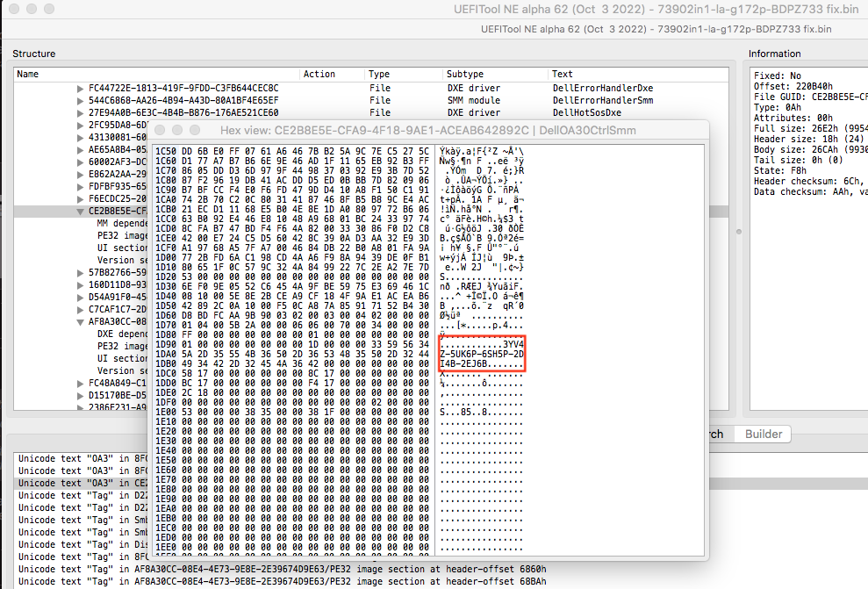Expand the FC44722E-1813-419F tree item
Screen dimensions: 868x589
tap(80, 89)
